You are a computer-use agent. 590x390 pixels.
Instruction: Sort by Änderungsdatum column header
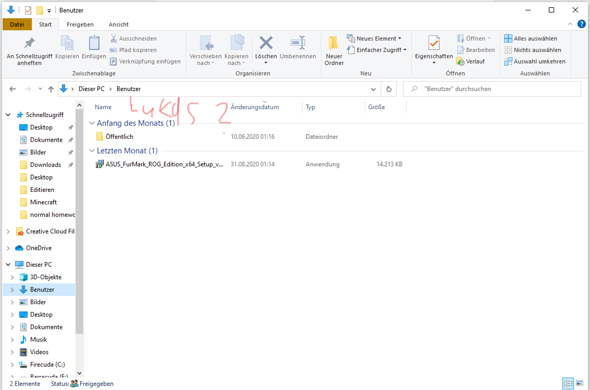[x=255, y=107]
